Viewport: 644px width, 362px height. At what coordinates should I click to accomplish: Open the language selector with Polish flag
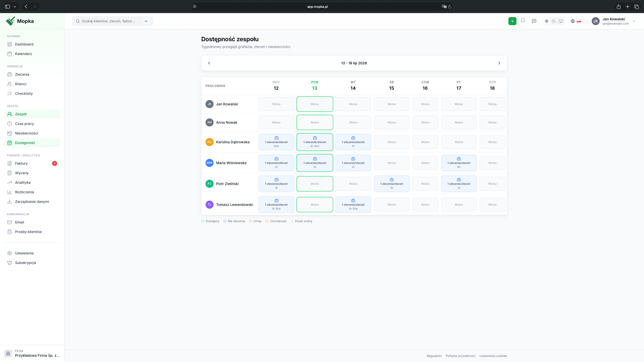pyautogui.click(x=576, y=21)
